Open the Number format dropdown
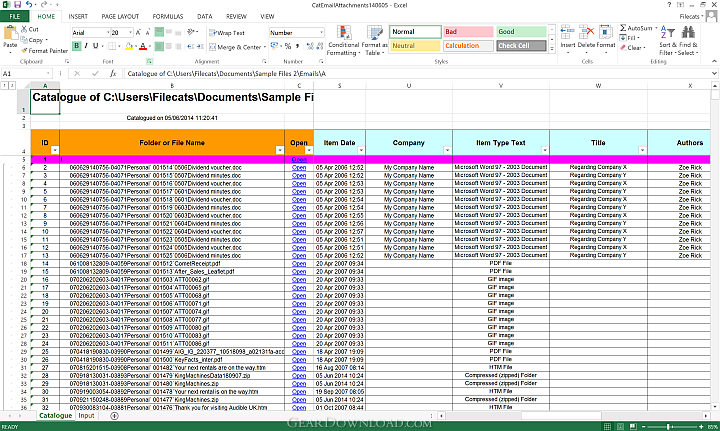Screen dimensions: 720x431 [321, 33]
